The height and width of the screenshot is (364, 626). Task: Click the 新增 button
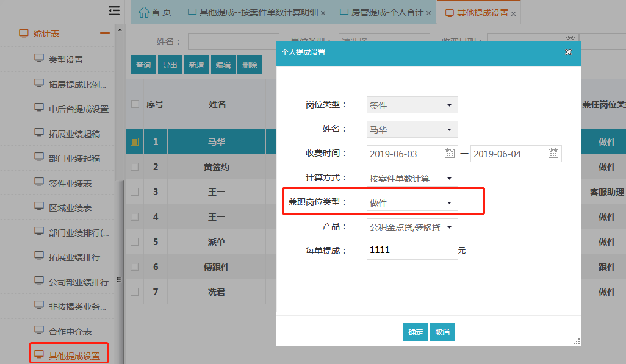tap(196, 65)
